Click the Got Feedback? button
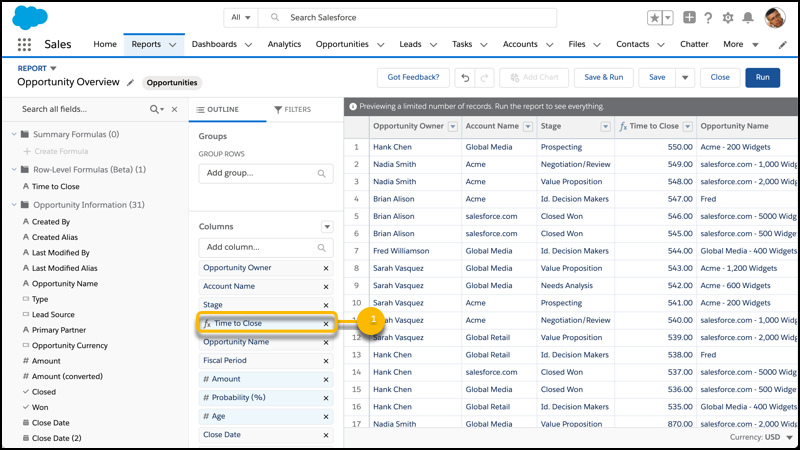800x450 pixels. (x=413, y=78)
